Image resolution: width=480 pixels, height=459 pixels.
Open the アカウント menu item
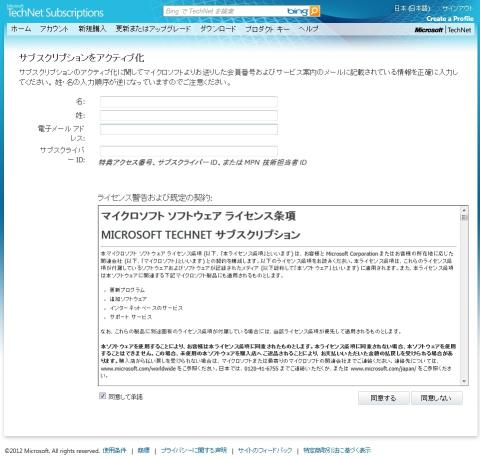click(54, 29)
